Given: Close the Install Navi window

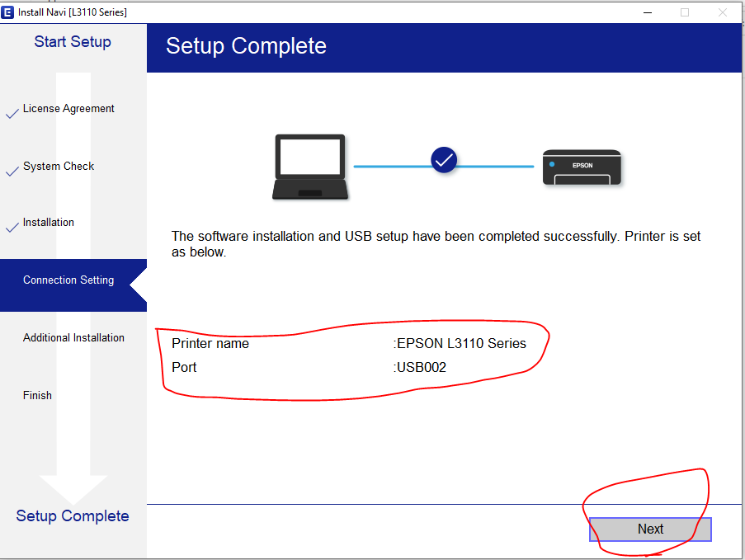Looking at the screenshot, I should tap(722, 12).
